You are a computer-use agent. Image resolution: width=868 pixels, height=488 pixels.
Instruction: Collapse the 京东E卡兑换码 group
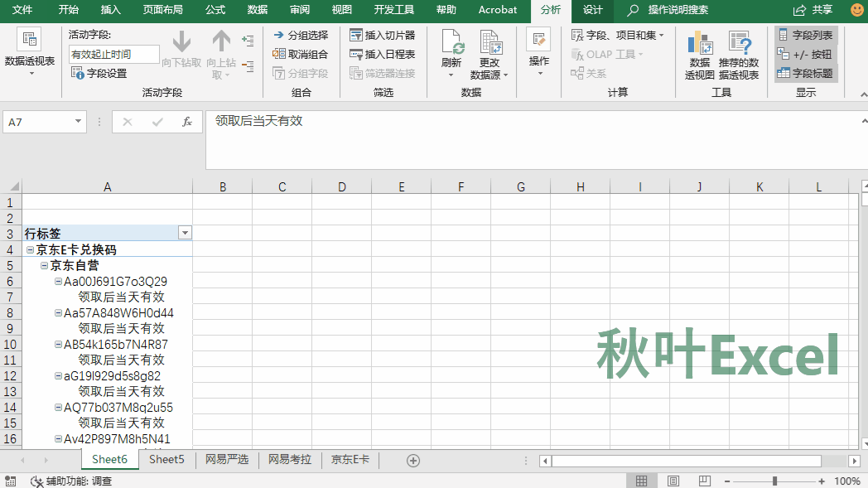point(30,250)
